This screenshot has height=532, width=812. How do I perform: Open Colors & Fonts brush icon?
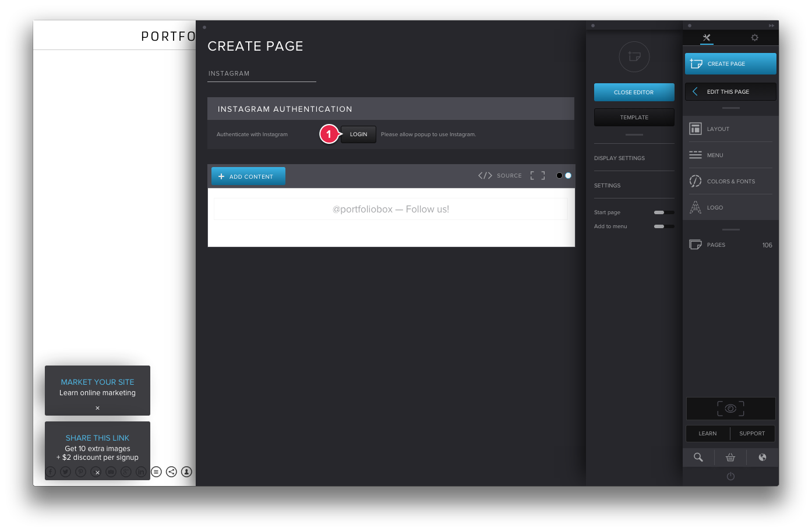tap(696, 181)
